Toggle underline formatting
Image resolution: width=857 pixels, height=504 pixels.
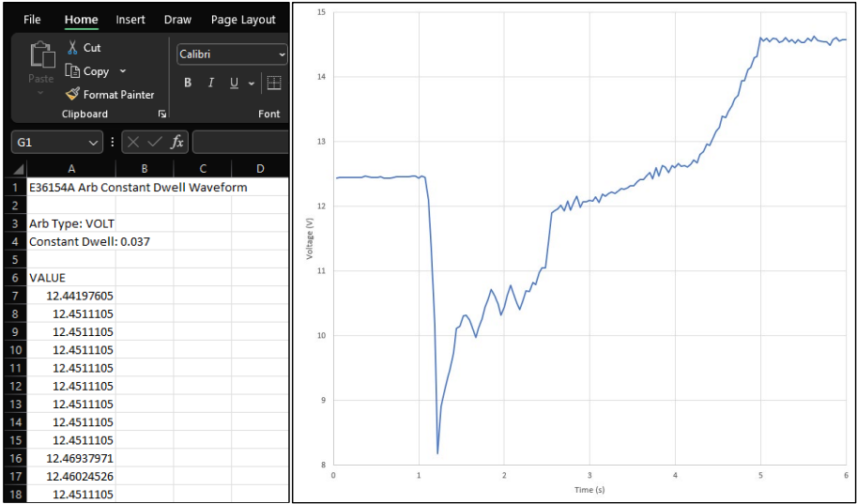point(234,83)
